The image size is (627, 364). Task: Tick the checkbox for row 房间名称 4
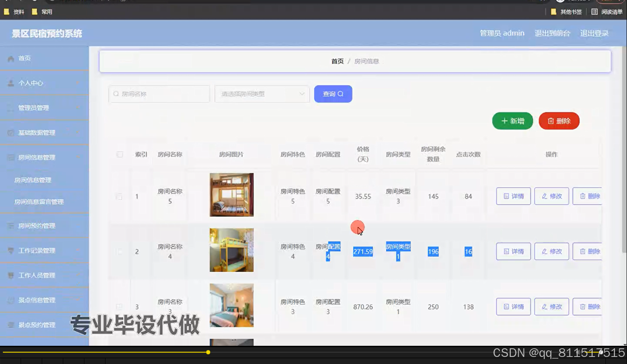point(119,251)
